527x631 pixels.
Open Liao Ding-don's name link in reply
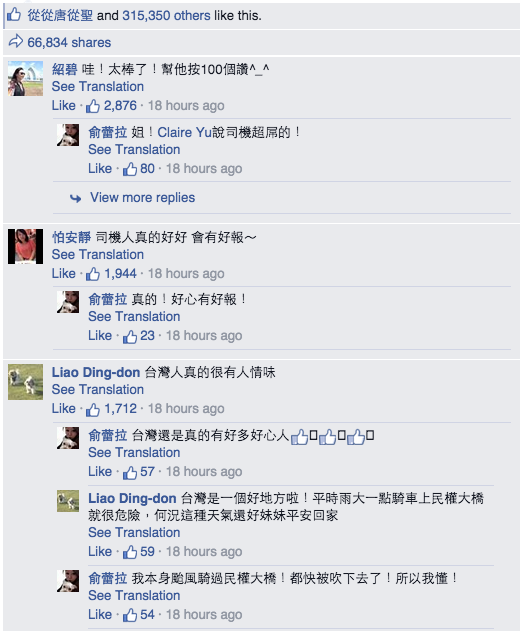[132, 498]
